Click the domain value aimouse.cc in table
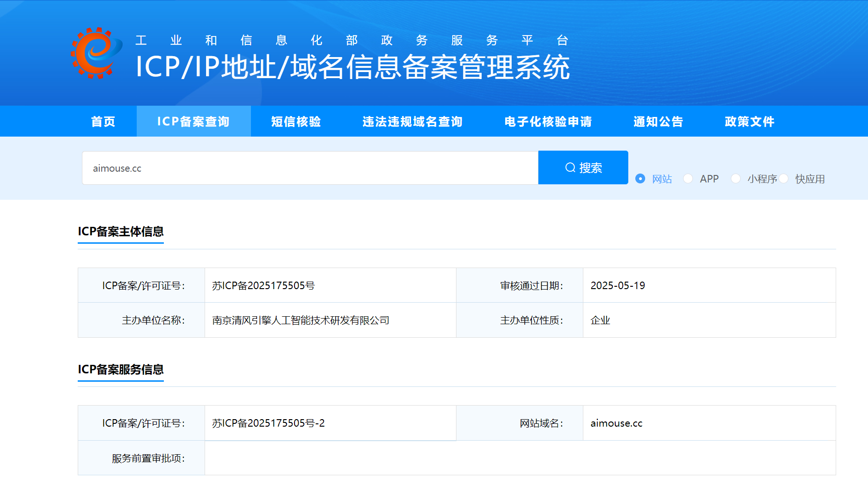This screenshot has width=868, height=494. point(616,423)
